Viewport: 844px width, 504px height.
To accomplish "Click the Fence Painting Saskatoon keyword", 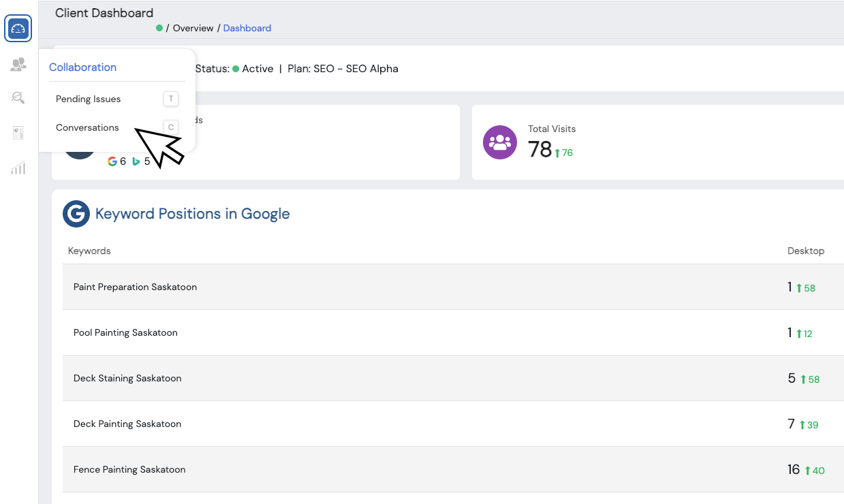I will [x=129, y=470].
